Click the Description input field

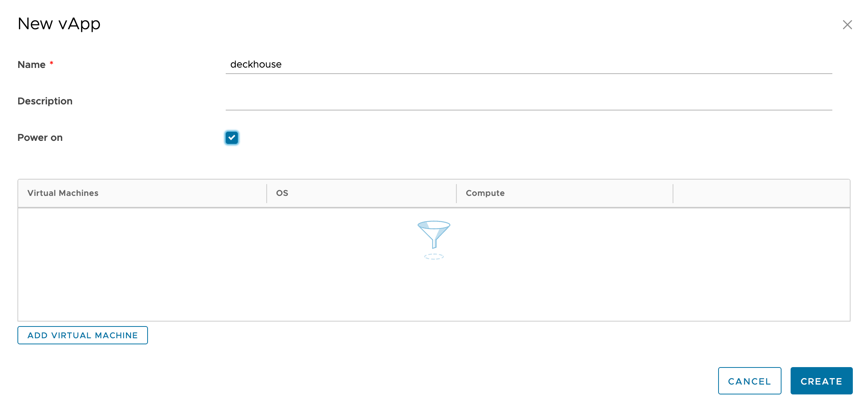click(x=529, y=102)
